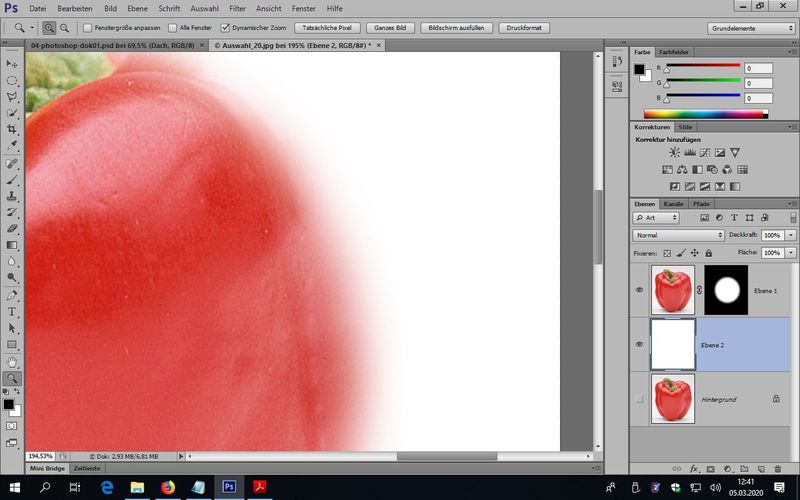Open the blend mode dropdown showing Normal
Image resolution: width=800 pixels, height=500 pixels.
(679, 235)
